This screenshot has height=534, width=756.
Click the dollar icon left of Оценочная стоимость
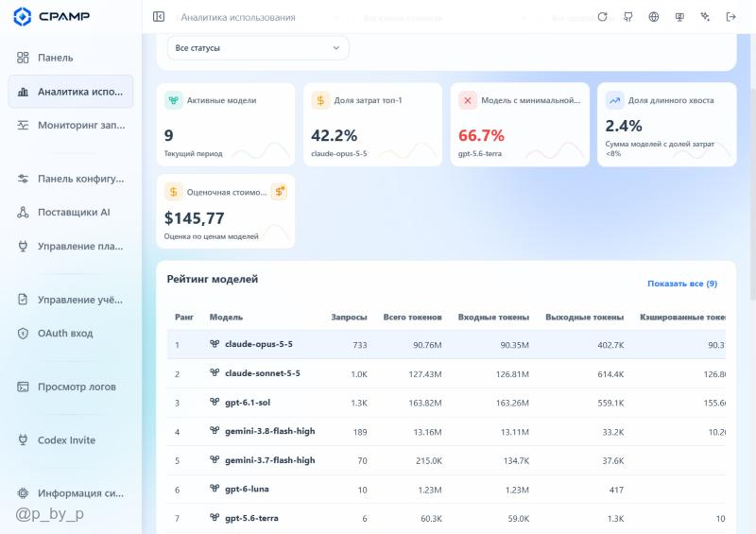(174, 192)
